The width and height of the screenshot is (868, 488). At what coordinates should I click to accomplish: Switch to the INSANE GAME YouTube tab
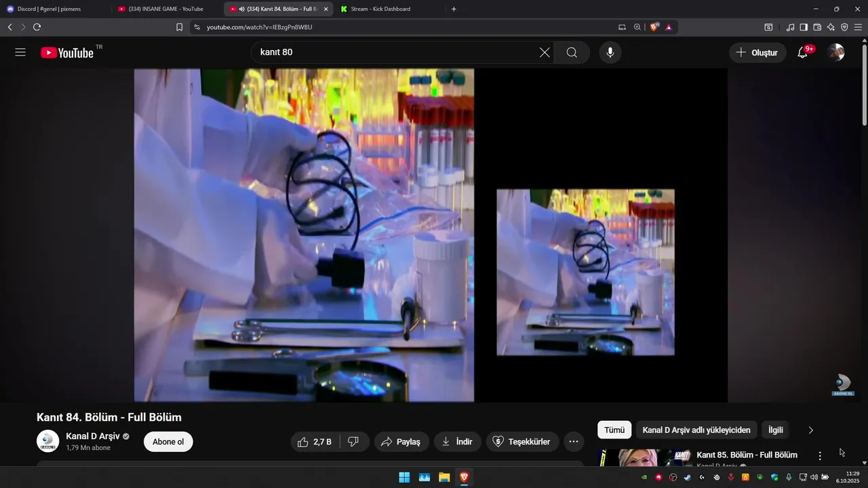[x=167, y=9]
